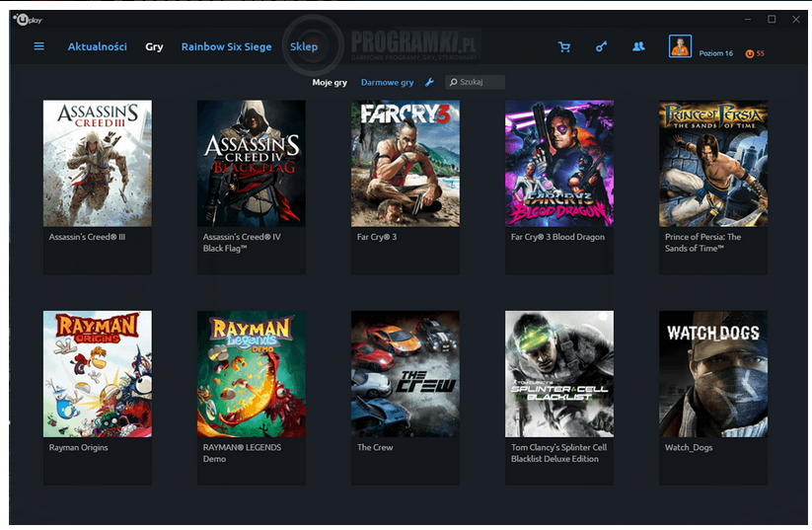
Task: Click "Far Cry® 3 Blood Dragon" title text
Action: [557, 237]
